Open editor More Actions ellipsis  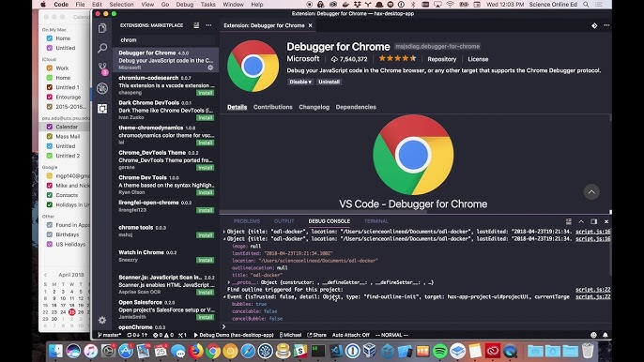[x=606, y=25]
